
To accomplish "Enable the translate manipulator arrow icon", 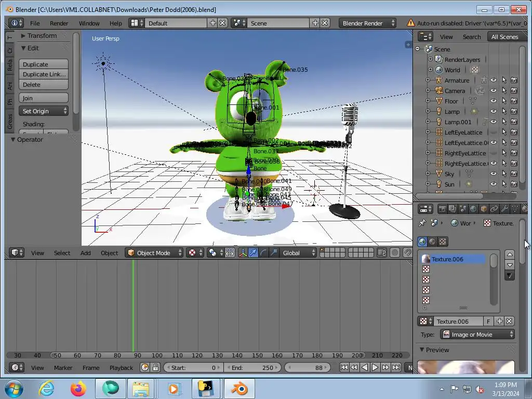I will point(253,253).
